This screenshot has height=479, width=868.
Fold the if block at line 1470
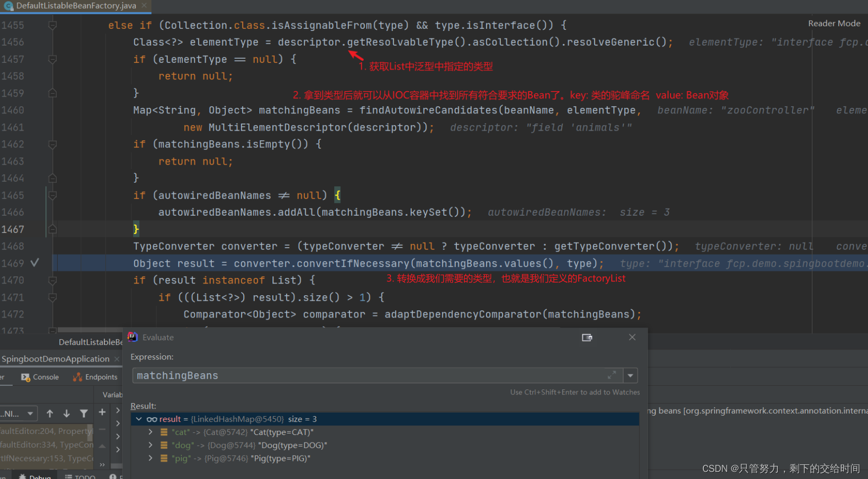[52, 280]
